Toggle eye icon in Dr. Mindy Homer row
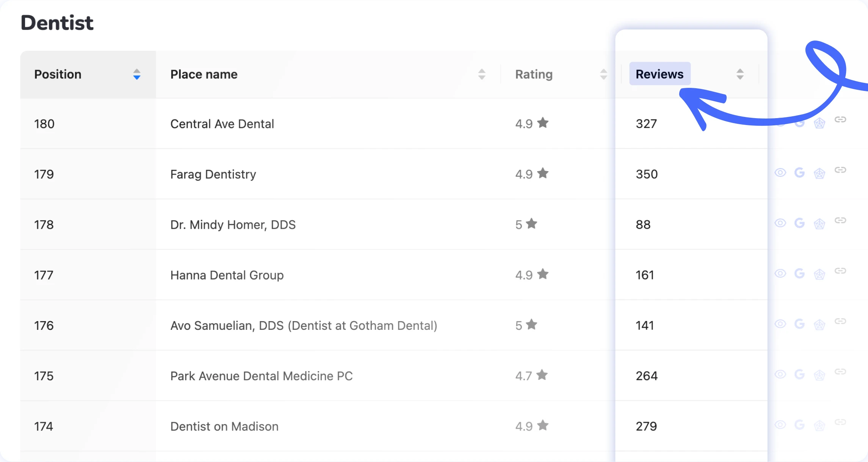The image size is (868, 462). [x=780, y=223]
